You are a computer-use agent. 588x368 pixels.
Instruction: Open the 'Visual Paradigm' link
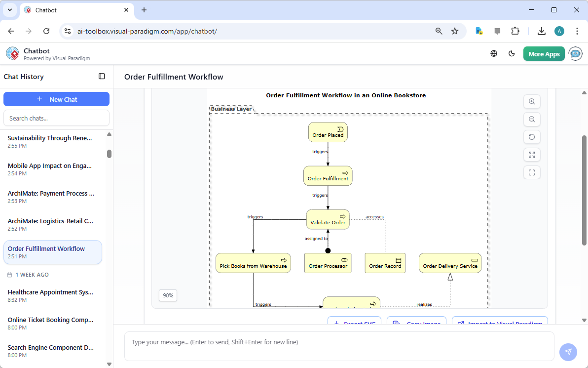71,58
